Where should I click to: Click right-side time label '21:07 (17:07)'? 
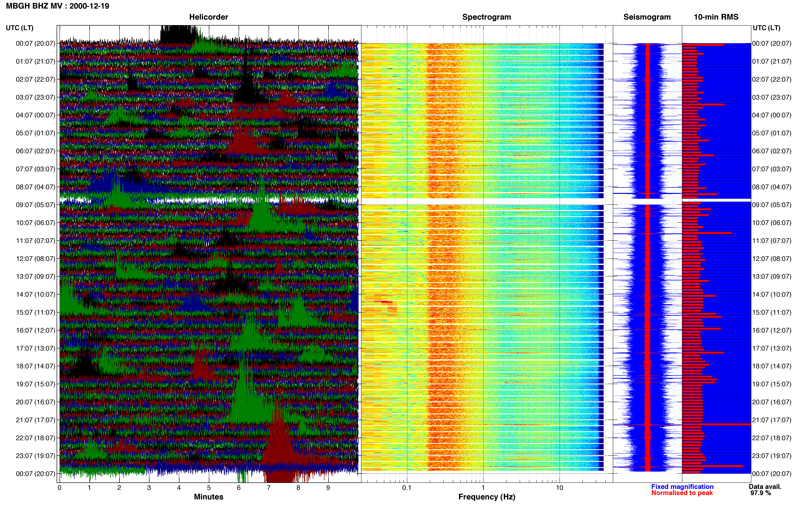[x=772, y=420]
